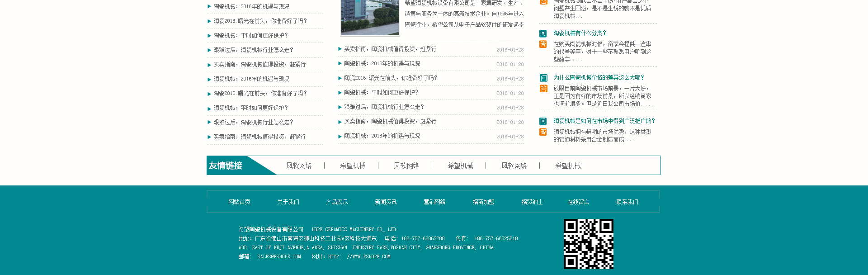Go to 产品展示 in the footer menu
This screenshot has height=275, width=868.
pyautogui.click(x=337, y=202)
